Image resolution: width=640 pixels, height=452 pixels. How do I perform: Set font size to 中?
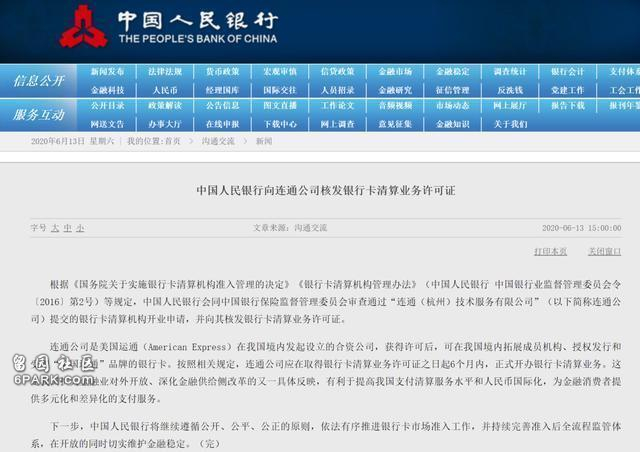68,228
